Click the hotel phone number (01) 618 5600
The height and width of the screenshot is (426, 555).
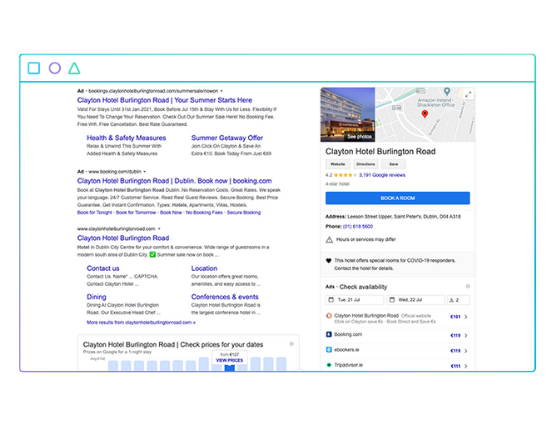(x=358, y=226)
